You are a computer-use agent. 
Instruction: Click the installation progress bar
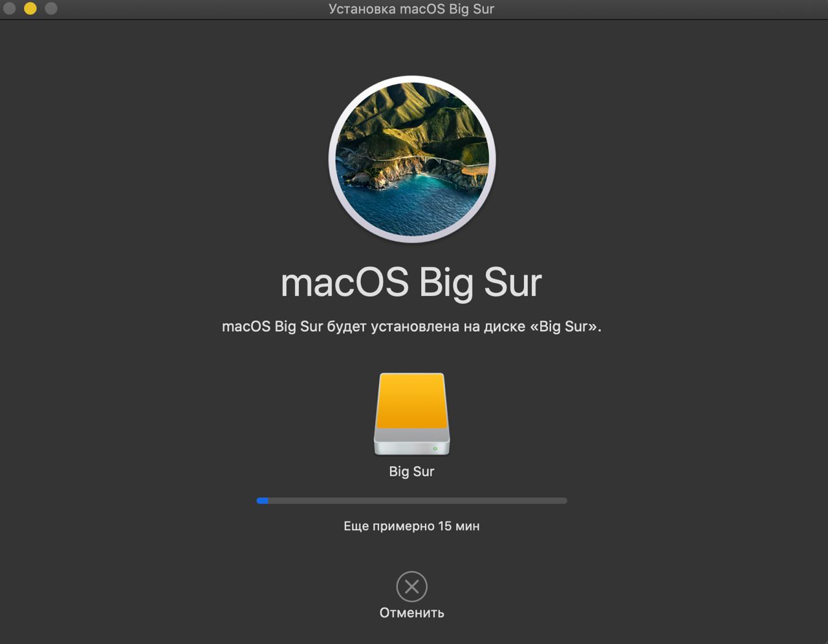click(411, 500)
